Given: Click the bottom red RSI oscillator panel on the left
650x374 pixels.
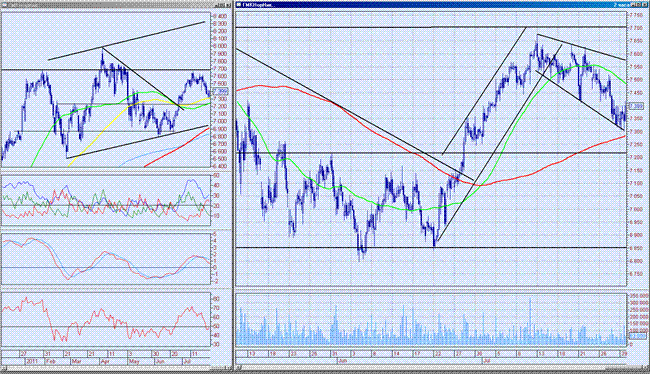Looking at the screenshot, I should click(x=106, y=319).
